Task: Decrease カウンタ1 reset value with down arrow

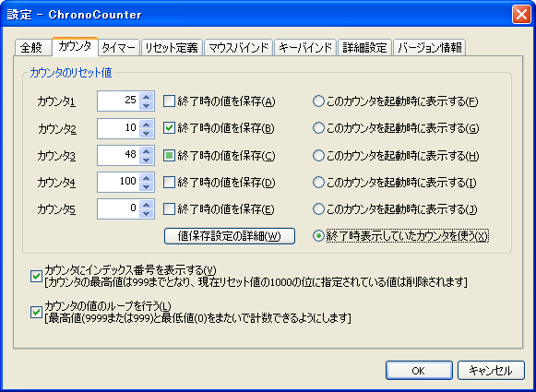Action: coord(147,105)
